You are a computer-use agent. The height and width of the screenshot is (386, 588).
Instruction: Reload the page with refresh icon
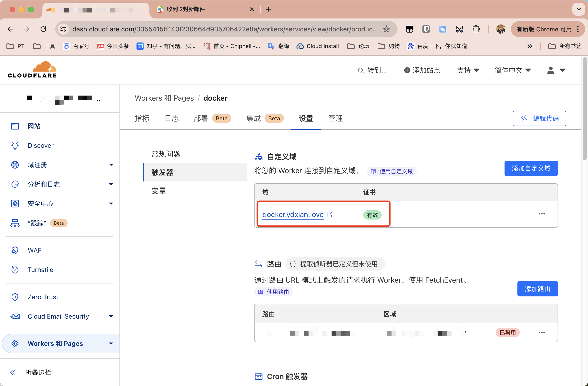point(44,29)
